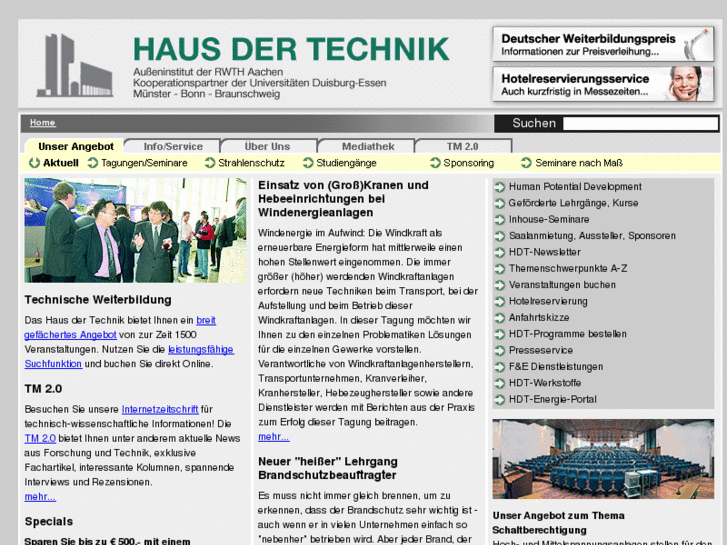Open Geförderte Lehrgänge, Kurse sidebar link

tap(573, 203)
